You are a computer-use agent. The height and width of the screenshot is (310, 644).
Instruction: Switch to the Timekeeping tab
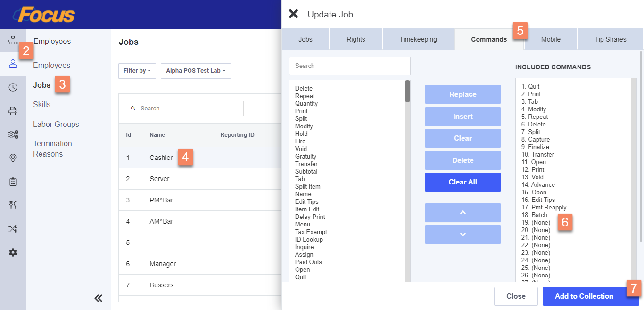click(418, 39)
